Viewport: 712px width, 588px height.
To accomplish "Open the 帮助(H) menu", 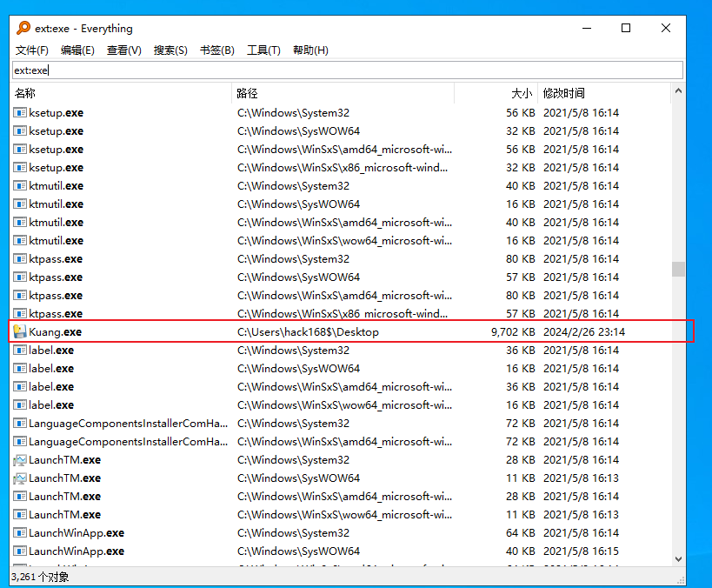I will (x=310, y=50).
